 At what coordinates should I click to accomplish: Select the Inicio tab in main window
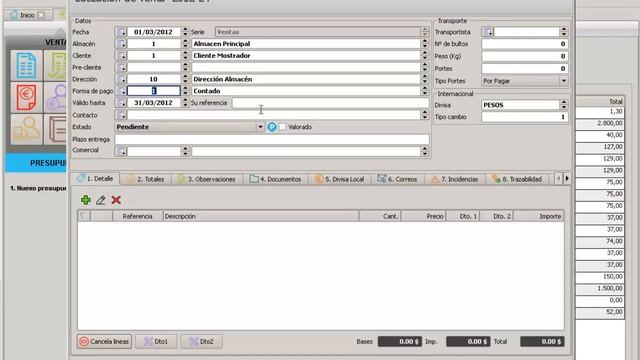click(x=27, y=15)
